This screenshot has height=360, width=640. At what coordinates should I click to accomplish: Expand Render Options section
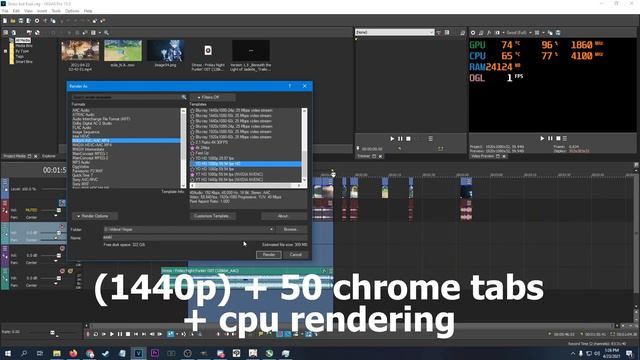click(x=95, y=216)
